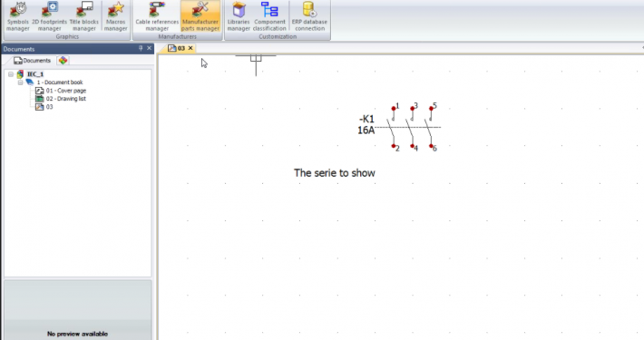Click the -K1 contactor label
Screen dimensions: 644x340
coord(366,119)
